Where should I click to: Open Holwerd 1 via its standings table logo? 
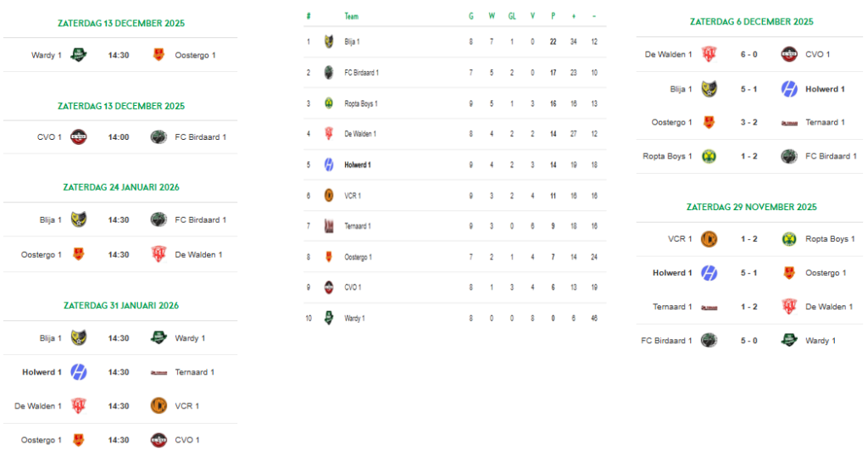pyautogui.click(x=329, y=164)
